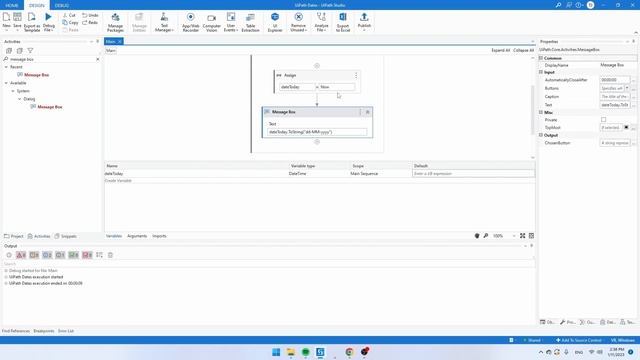This screenshot has width=640, height=360.
Task: Click Redo in the ribbon
Action: [x=90, y=22]
